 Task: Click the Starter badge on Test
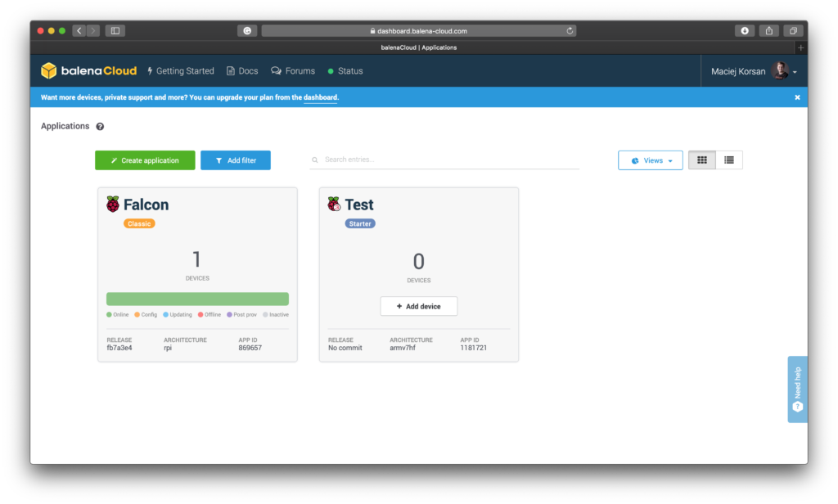pyautogui.click(x=360, y=223)
